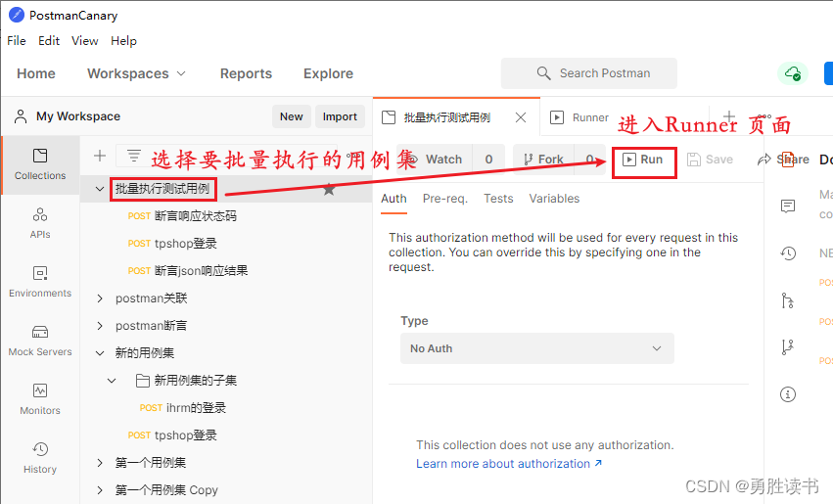Open Collections in the sidebar
This screenshot has width=833, height=504.
click(x=40, y=164)
